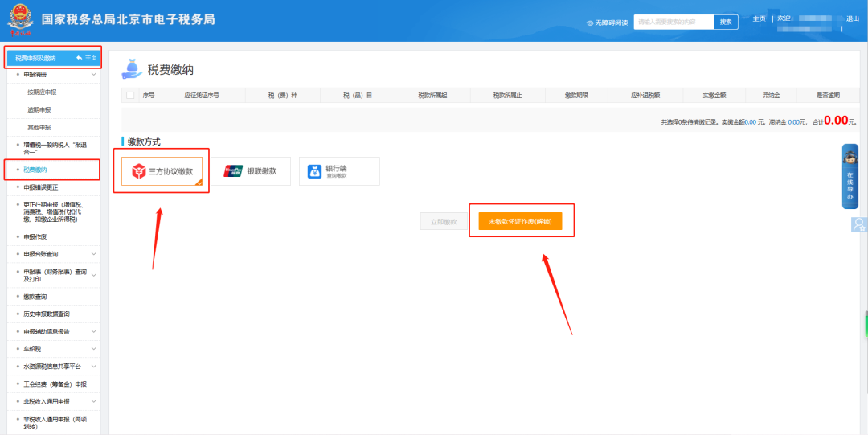Click the 序号 column header
The width and height of the screenshot is (868, 435).
(x=148, y=96)
